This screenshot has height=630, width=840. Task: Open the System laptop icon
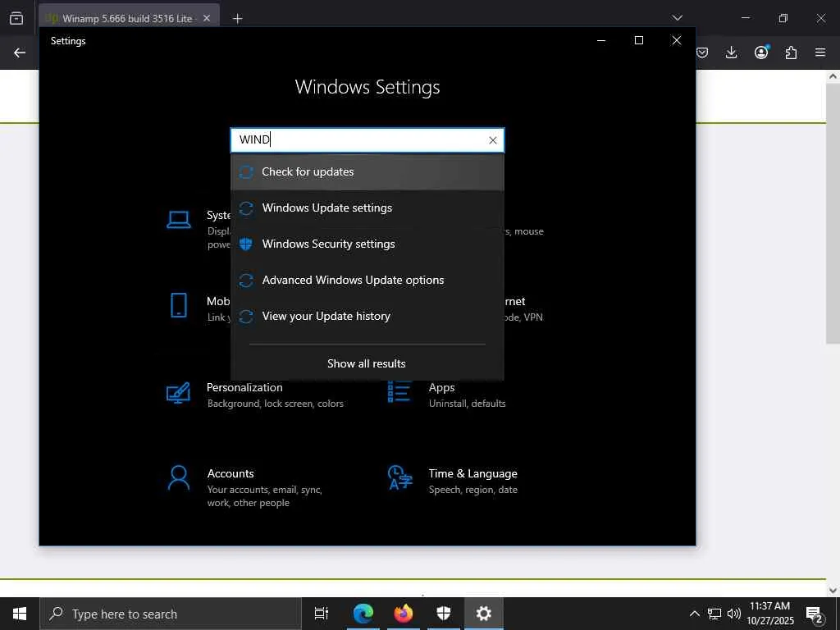tap(178, 220)
